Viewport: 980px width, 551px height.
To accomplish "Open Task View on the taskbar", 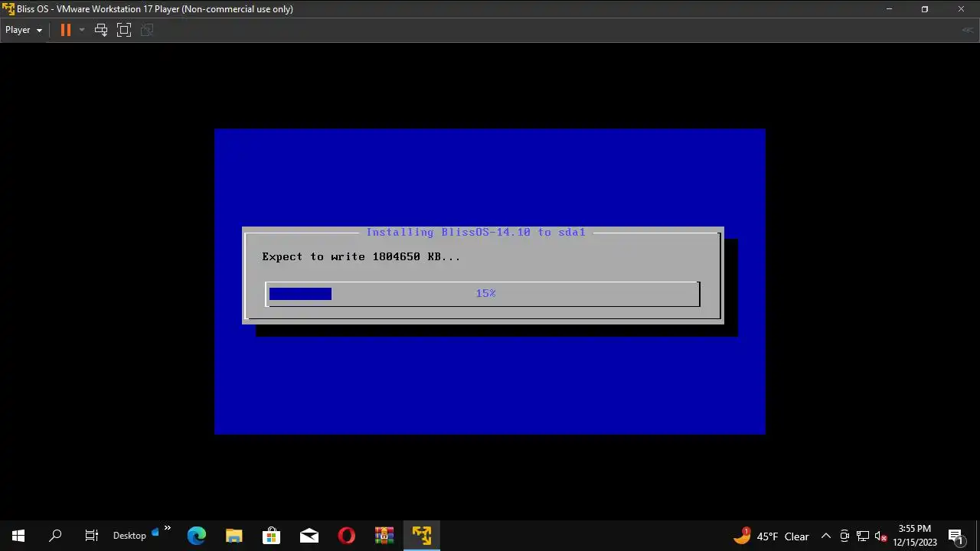I will (92, 536).
